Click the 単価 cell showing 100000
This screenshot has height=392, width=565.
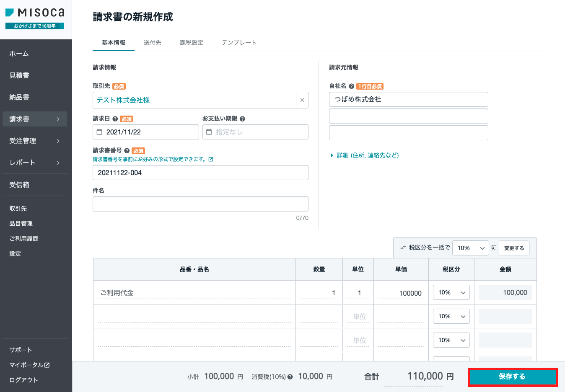pos(401,293)
